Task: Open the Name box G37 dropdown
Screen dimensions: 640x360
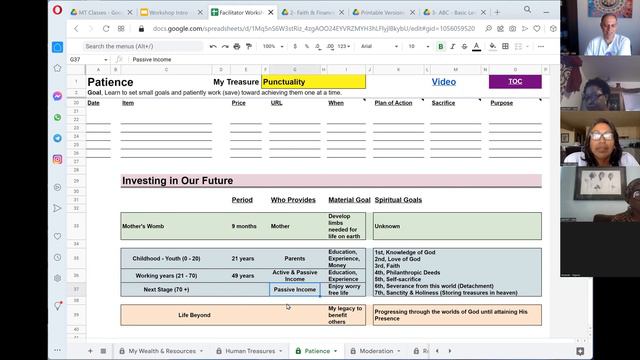Action: click(106, 60)
